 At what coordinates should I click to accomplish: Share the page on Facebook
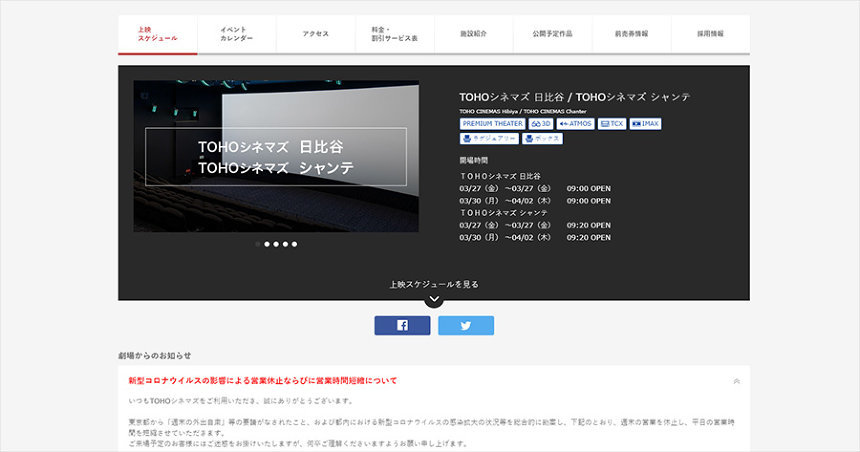click(x=402, y=325)
